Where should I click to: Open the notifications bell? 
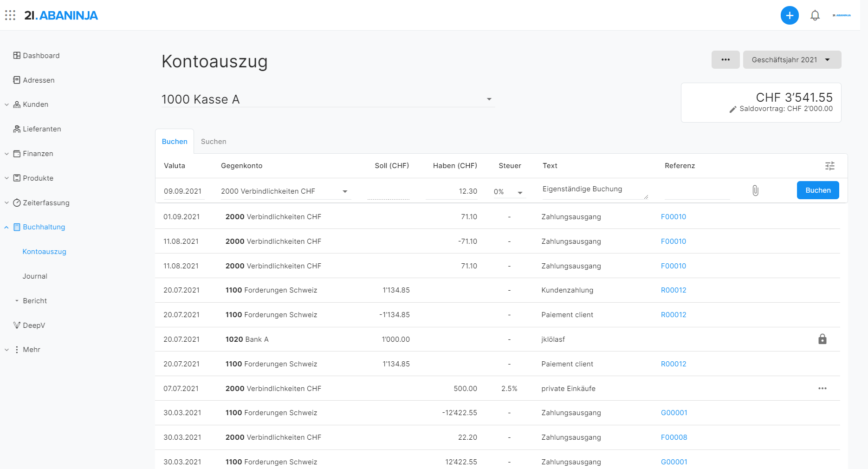click(815, 15)
